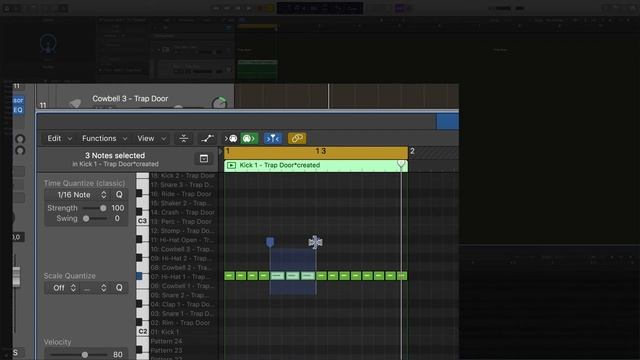Select 11: Hi-Hat Open row
The width and height of the screenshot is (640, 360).
(x=182, y=240)
